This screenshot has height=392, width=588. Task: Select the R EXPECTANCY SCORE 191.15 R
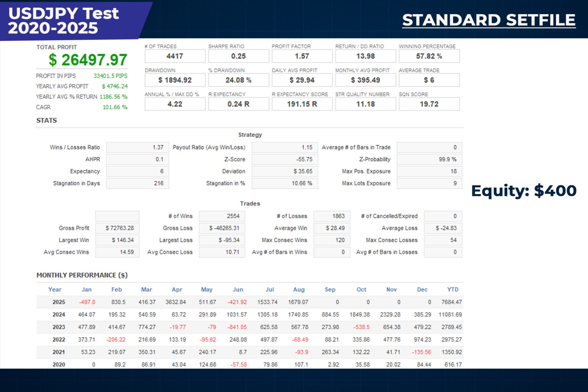tap(302, 104)
